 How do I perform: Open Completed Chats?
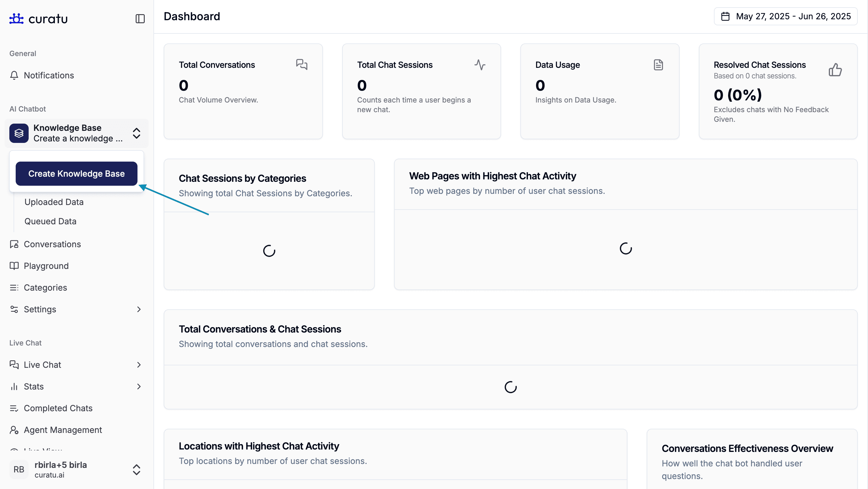click(77, 408)
